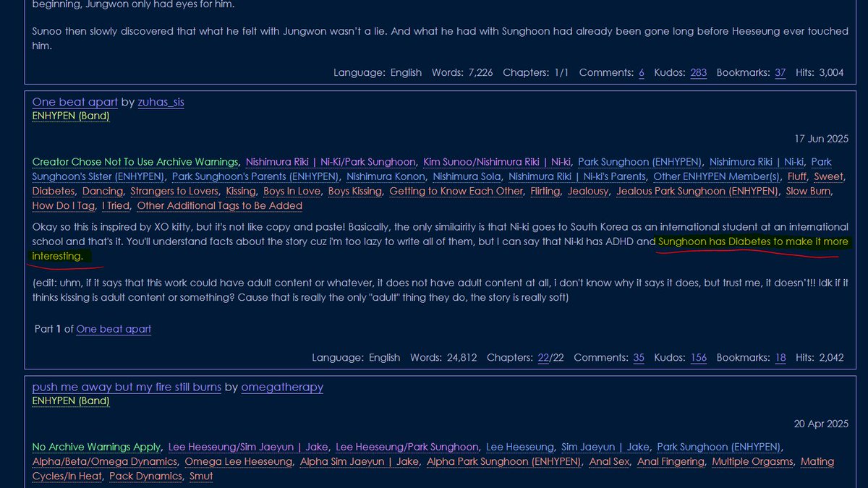This screenshot has width=868, height=488.
Task: Click the How Do I Tag tag
Action: [x=63, y=205]
